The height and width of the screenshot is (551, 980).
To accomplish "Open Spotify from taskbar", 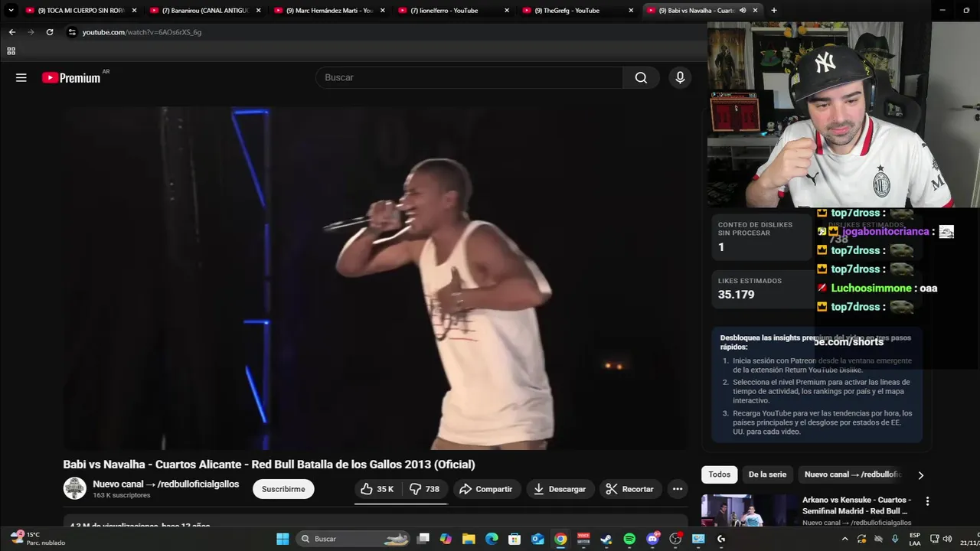I will (629, 539).
